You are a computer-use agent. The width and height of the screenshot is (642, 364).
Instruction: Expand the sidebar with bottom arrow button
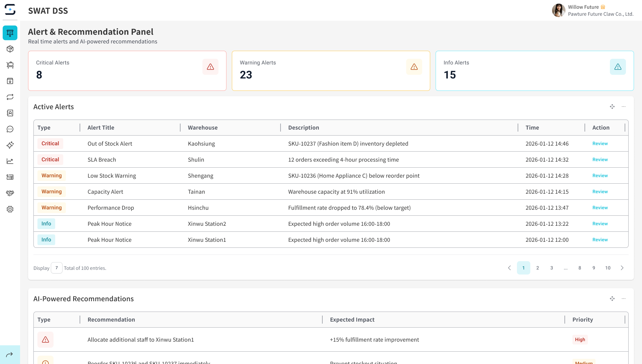coord(10,355)
